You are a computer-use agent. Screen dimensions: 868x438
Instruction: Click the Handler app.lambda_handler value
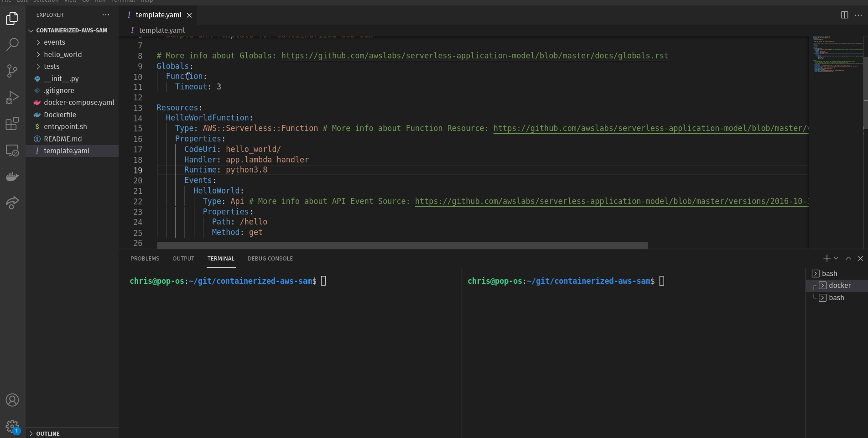tap(267, 160)
